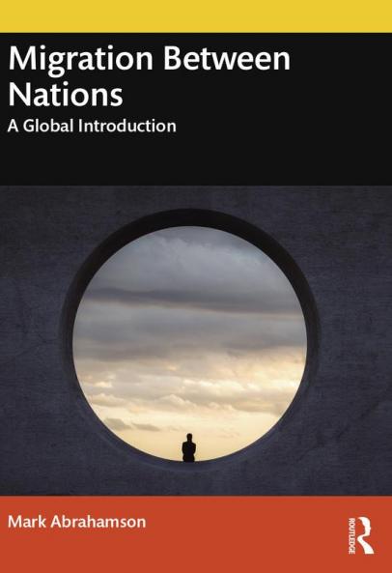392x573 pixels.
Task: Click the word Introduction in subtitle
Action: click(128, 126)
